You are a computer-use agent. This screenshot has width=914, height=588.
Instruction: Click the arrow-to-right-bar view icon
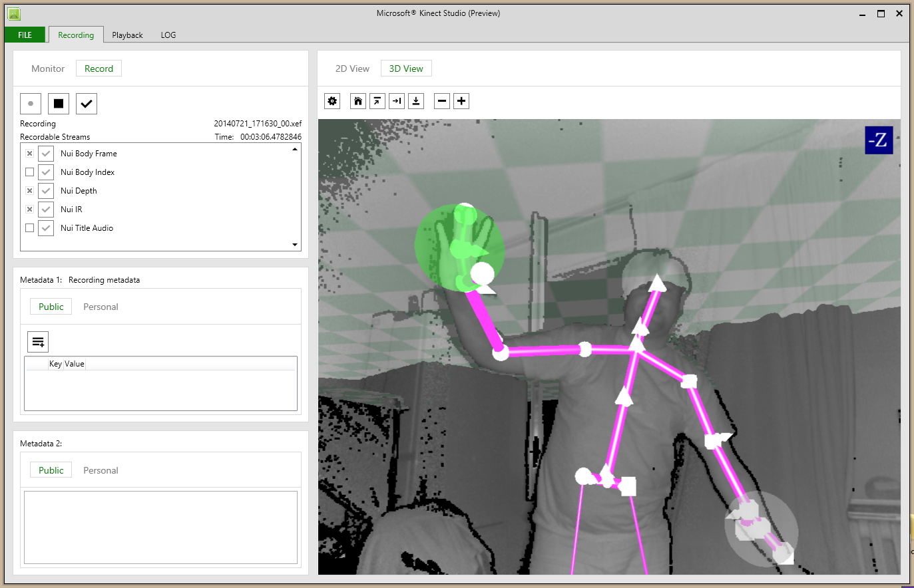tap(397, 101)
